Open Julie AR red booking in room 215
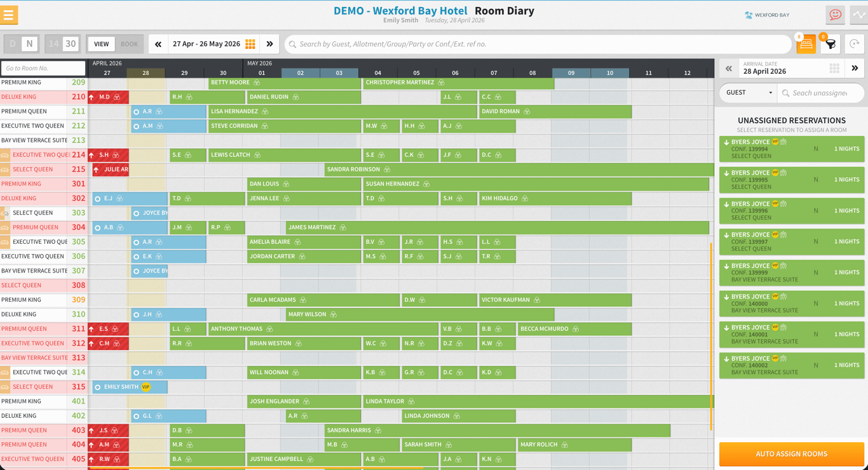The image size is (868, 470). click(x=111, y=170)
